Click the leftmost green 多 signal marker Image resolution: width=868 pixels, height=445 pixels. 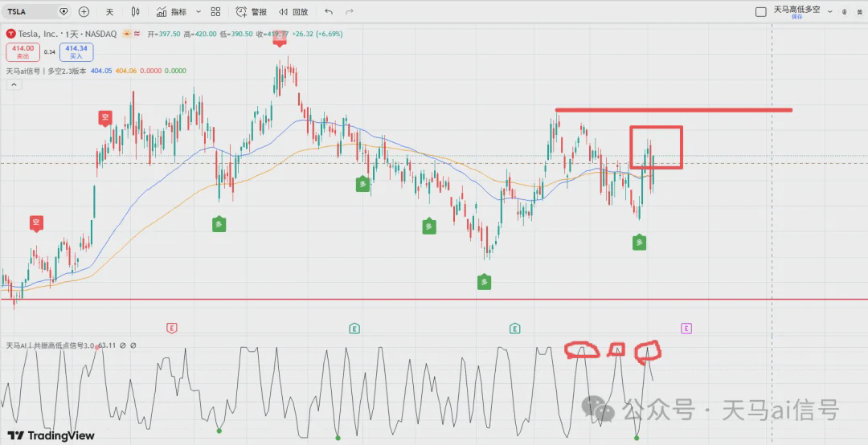coord(219,224)
